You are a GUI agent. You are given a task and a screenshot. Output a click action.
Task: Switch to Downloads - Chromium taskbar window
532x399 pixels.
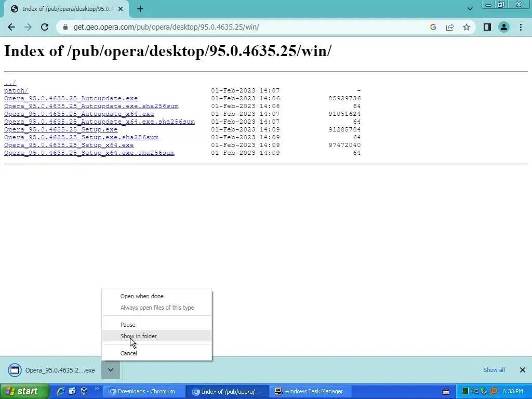[x=144, y=392]
